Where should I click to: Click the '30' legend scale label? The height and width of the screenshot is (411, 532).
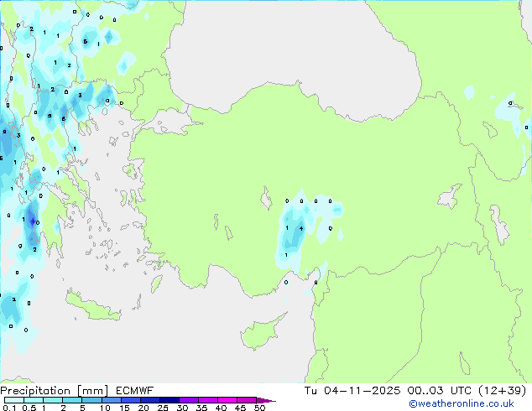(182, 408)
